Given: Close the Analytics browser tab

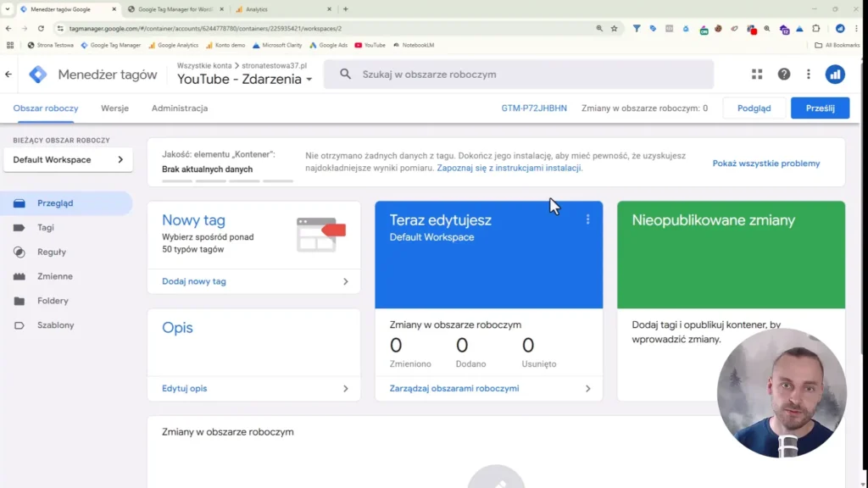Looking at the screenshot, I should point(330,8).
